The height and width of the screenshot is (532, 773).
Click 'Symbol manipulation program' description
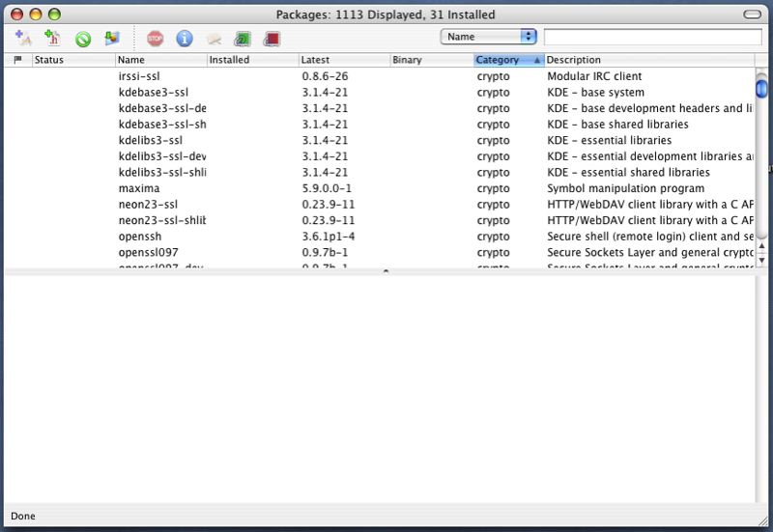coord(625,188)
